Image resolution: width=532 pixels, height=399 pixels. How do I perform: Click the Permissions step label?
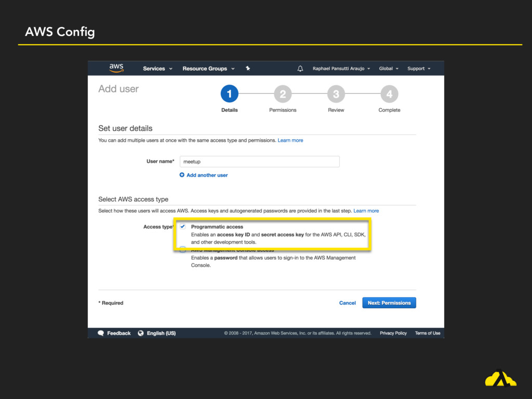(283, 110)
